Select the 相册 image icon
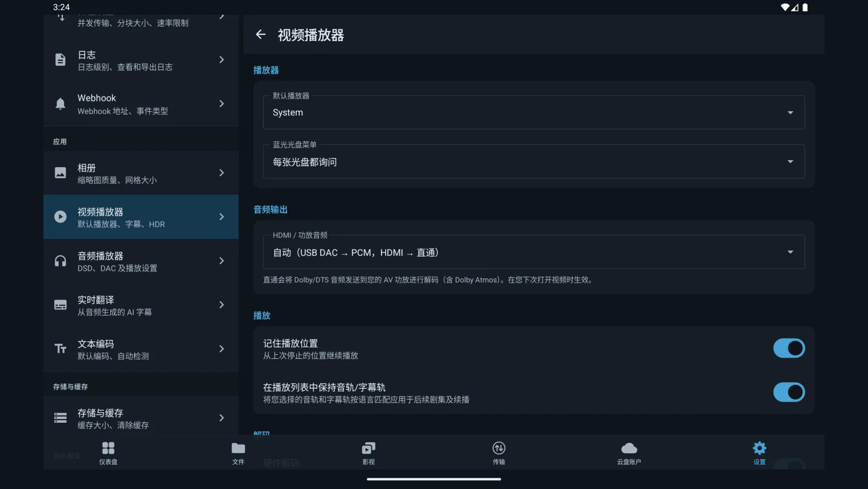The width and height of the screenshot is (868, 489). click(x=60, y=173)
